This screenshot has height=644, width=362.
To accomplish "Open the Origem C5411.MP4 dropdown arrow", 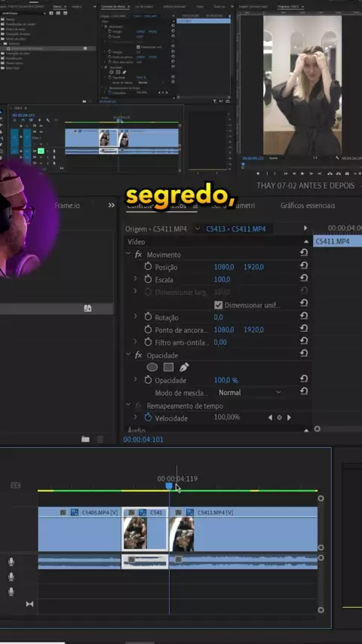I will pos(198,228).
